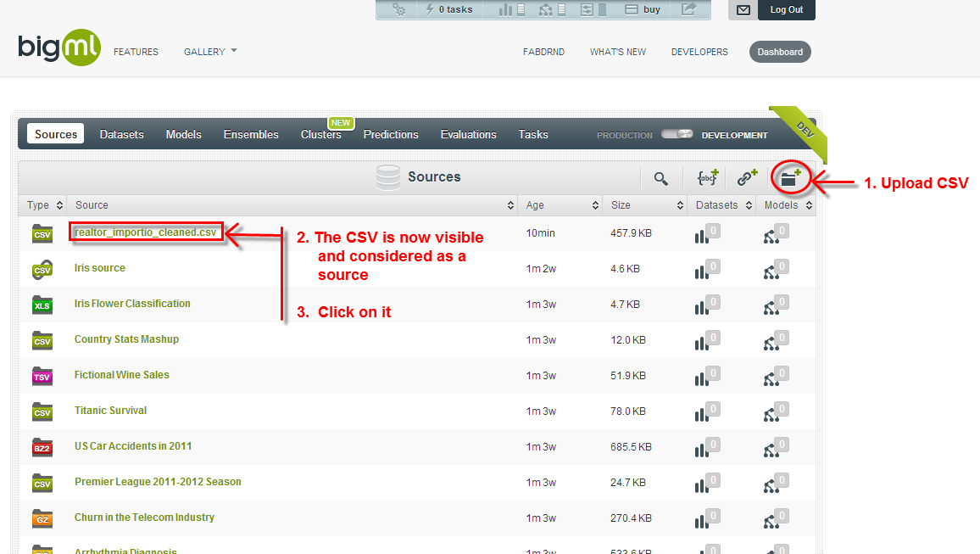Viewport: 980px width, 554px height.
Task: Open US Car Accidents in 2011 source
Action: 133,445
